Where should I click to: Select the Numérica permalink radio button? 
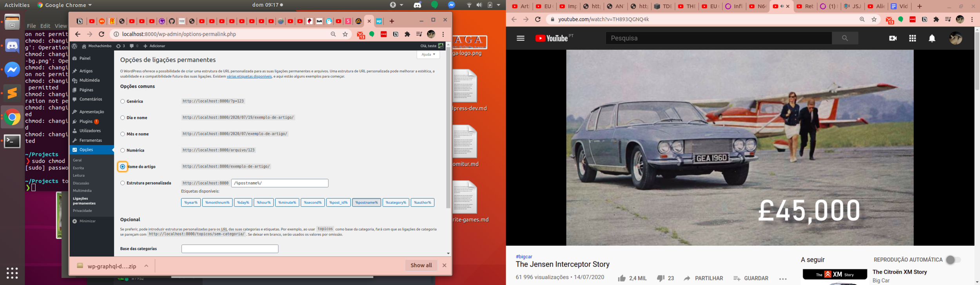point(123,150)
